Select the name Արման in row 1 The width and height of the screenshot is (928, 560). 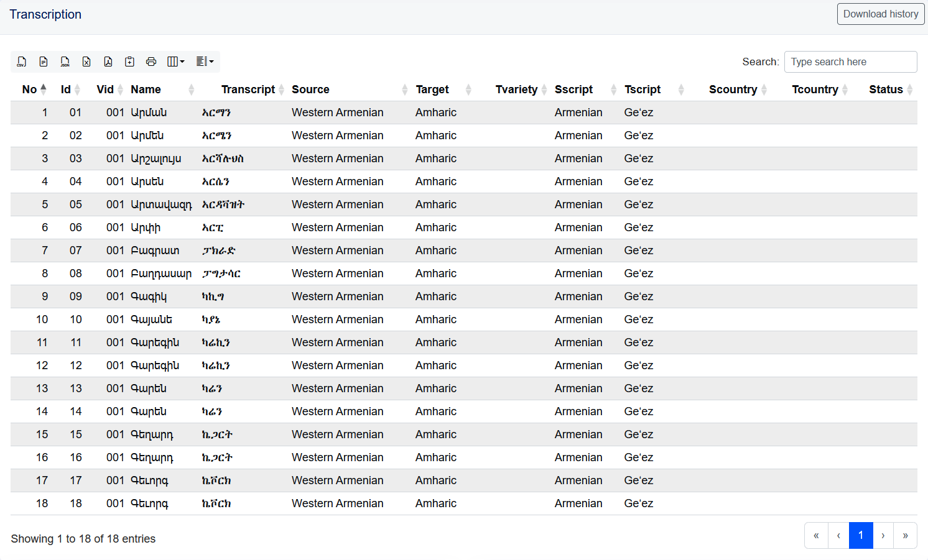(149, 112)
